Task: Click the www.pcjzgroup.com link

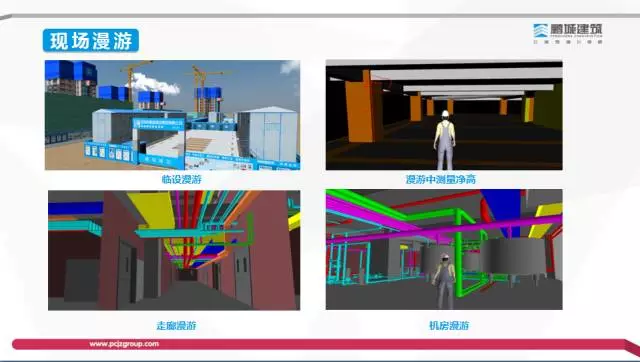Action: tap(124, 344)
